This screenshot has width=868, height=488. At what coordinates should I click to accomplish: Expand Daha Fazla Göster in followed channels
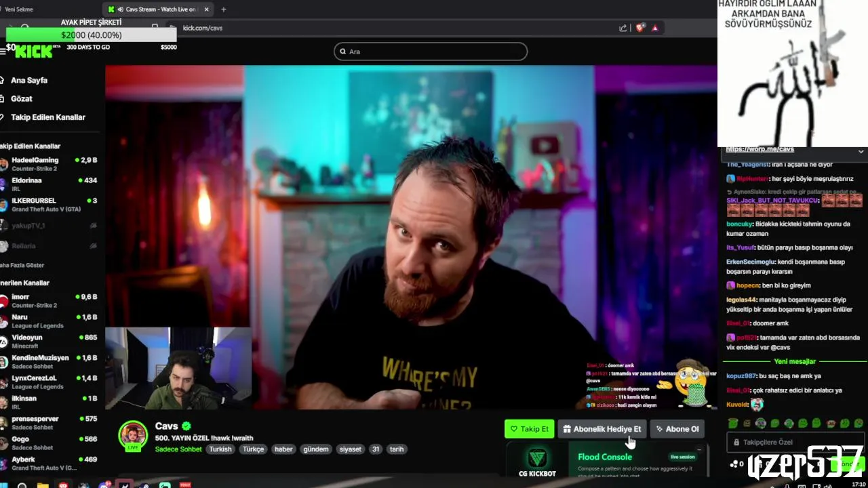[22, 265]
